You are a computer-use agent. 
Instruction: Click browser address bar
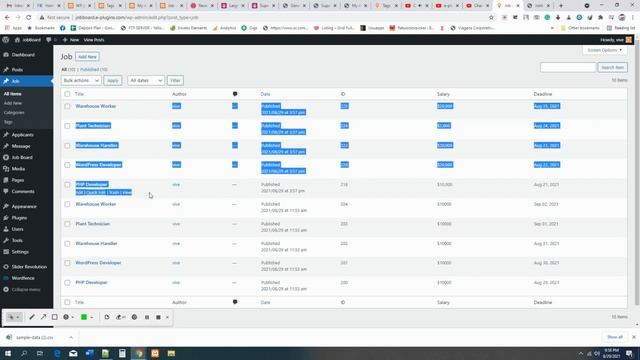pyautogui.click(x=261, y=18)
